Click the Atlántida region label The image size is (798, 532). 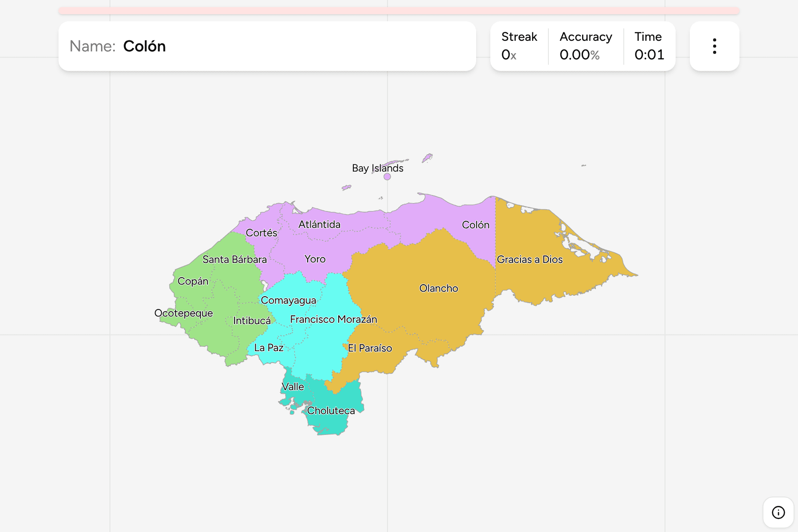point(319,224)
